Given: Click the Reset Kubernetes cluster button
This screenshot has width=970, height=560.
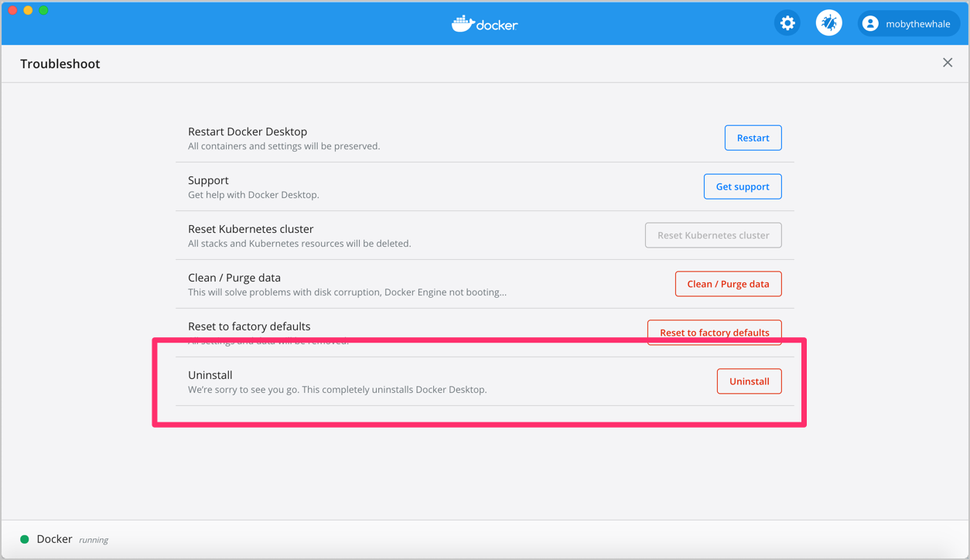Looking at the screenshot, I should point(713,235).
